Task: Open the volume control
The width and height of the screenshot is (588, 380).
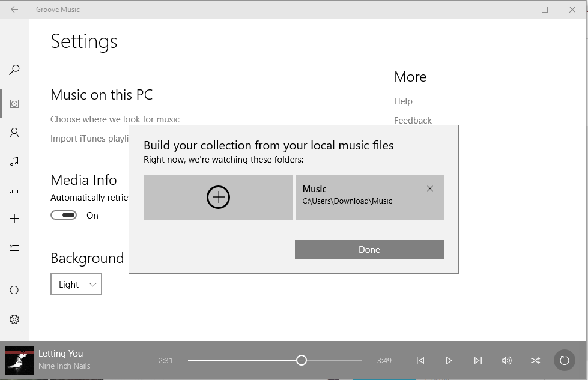Action: pyautogui.click(x=507, y=361)
